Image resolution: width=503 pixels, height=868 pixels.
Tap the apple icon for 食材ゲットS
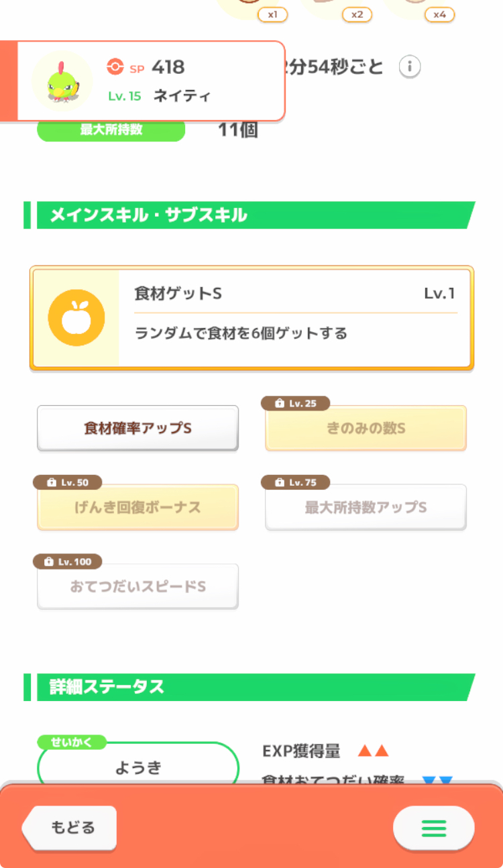coord(76,318)
